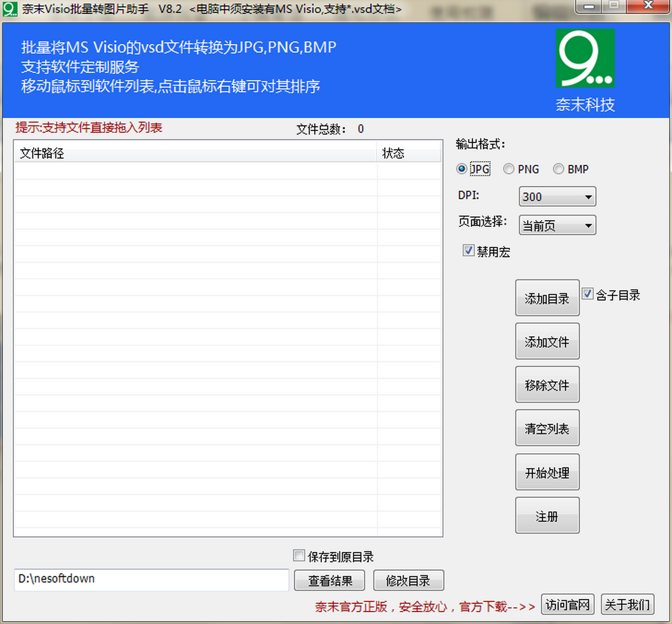672x624 pixels.
Task: Click the output path input field
Action: 150,579
